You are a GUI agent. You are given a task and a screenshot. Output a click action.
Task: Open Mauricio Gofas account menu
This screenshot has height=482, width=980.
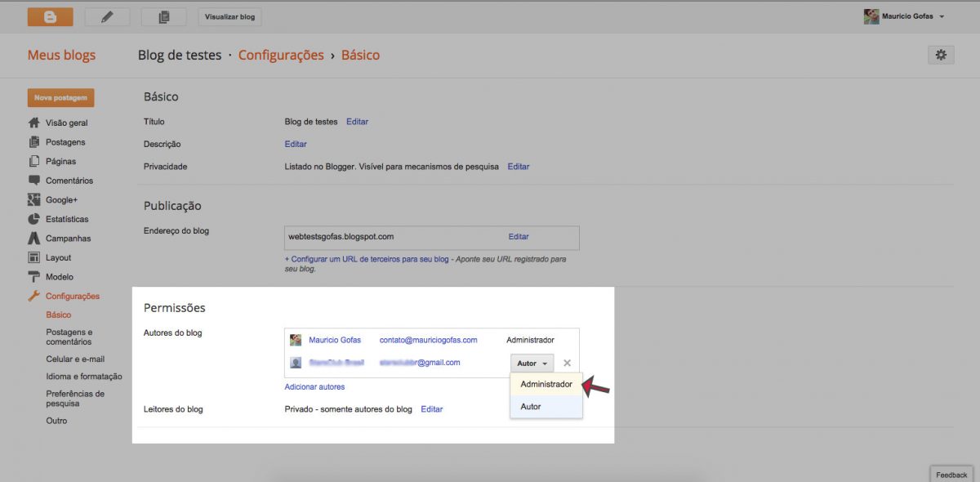[x=905, y=16]
